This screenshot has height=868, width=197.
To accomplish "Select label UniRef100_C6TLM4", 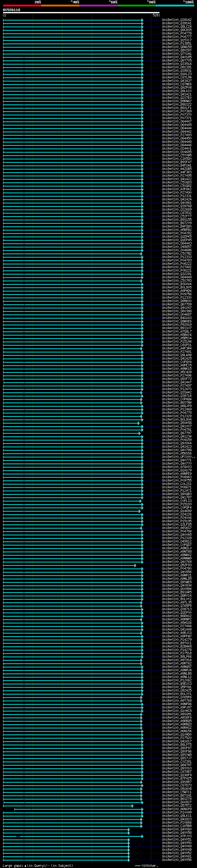I will click(177, 77).
